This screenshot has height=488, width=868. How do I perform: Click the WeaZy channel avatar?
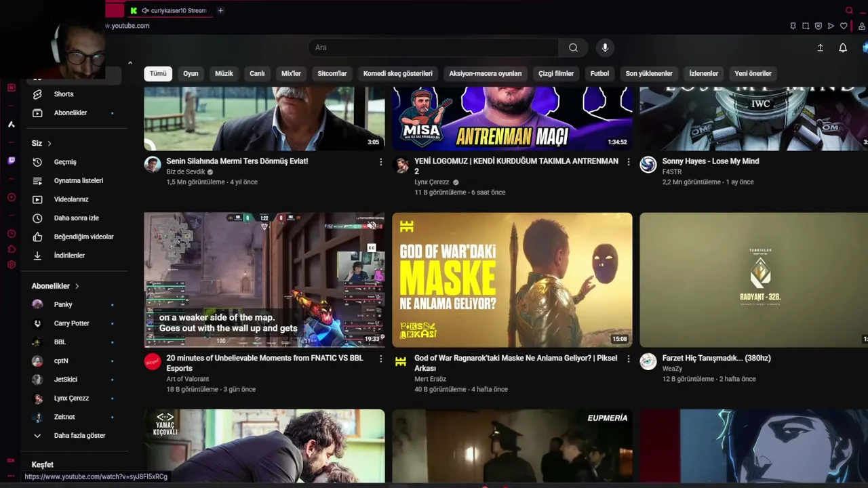click(x=648, y=361)
